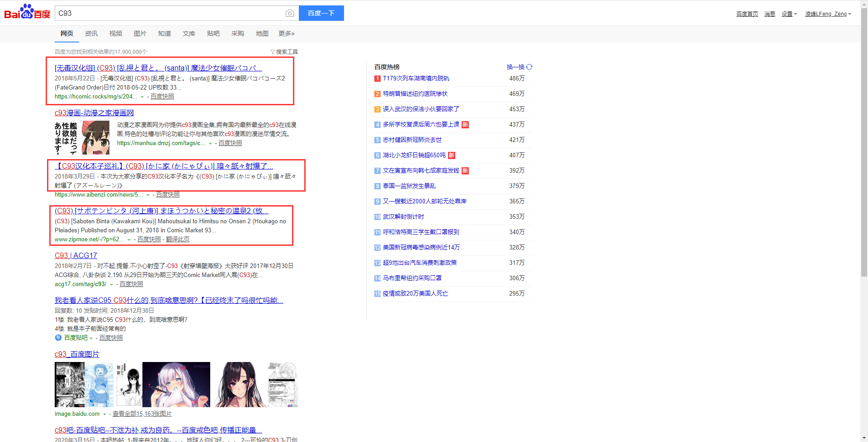The width and height of the screenshot is (868, 442).
Task: Open result C93 | ACG17
Action: tap(76, 256)
